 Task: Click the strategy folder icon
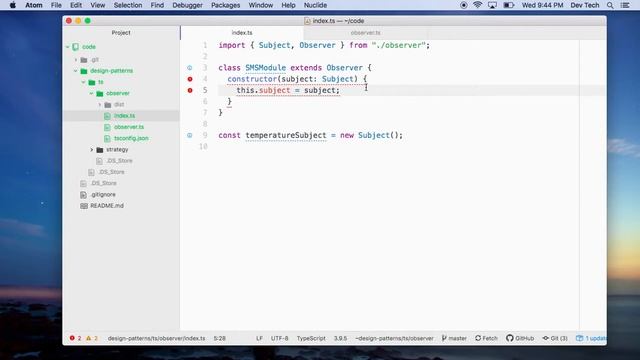tap(100, 150)
